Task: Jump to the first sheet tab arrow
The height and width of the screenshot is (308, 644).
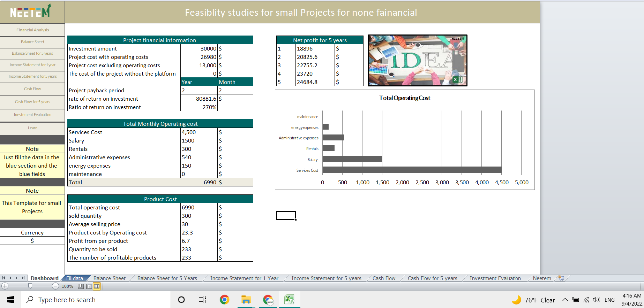Action: pyautogui.click(x=4, y=278)
